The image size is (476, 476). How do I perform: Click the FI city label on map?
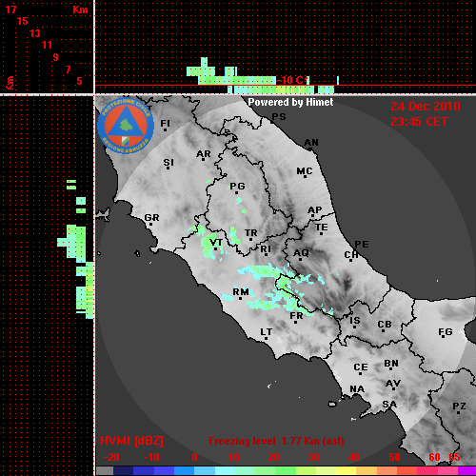tap(166, 123)
